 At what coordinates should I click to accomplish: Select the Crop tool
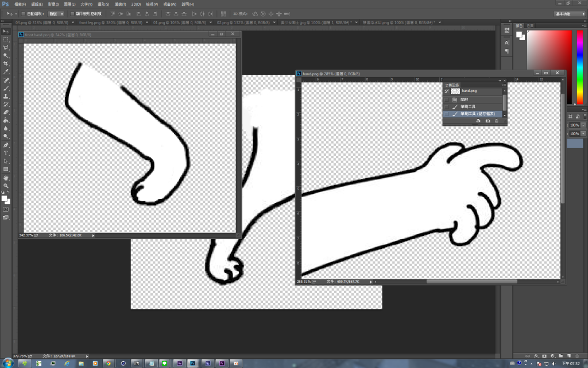tap(6, 63)
